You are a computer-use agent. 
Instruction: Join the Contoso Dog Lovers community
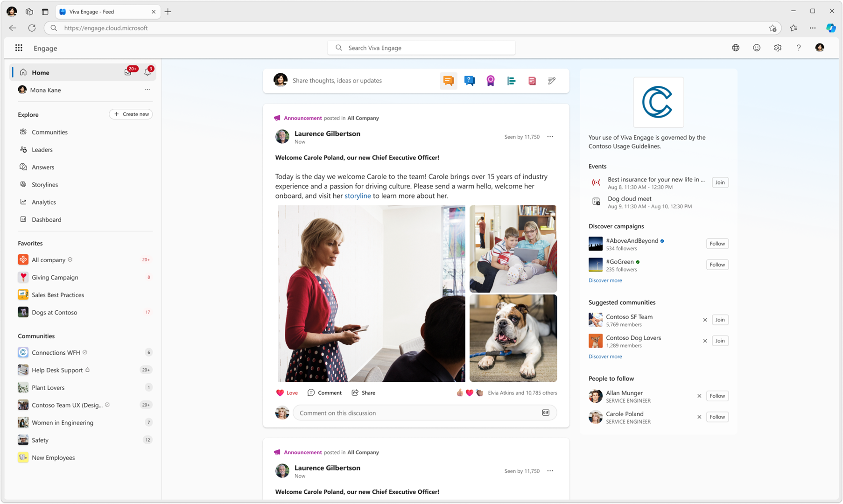pos(720,341)
